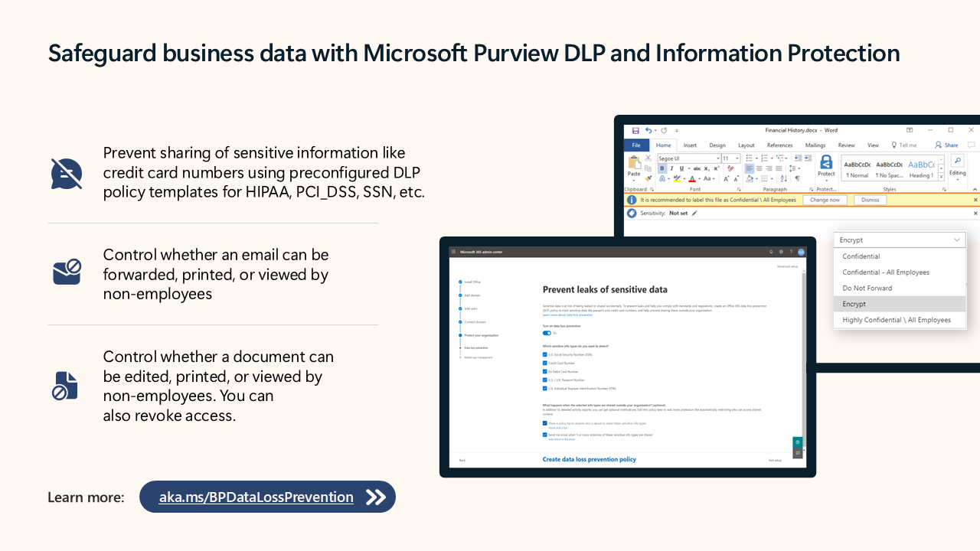
Task: Uncheck U.S. / U.K. Passport Number checkbox
Action: (544, 380)
